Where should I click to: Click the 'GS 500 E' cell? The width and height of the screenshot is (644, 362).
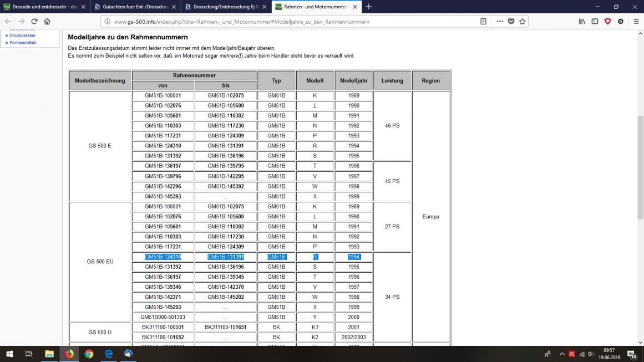100,146
